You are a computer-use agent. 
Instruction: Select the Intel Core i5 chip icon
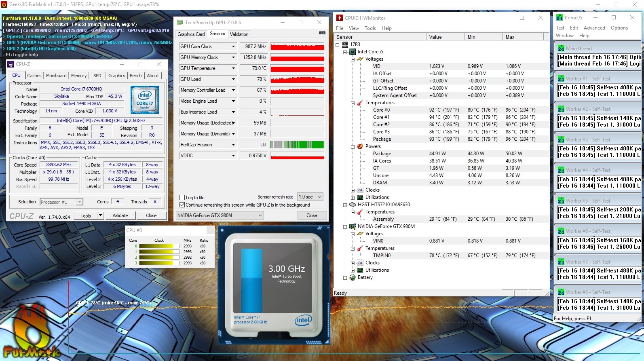pos(353,52)
